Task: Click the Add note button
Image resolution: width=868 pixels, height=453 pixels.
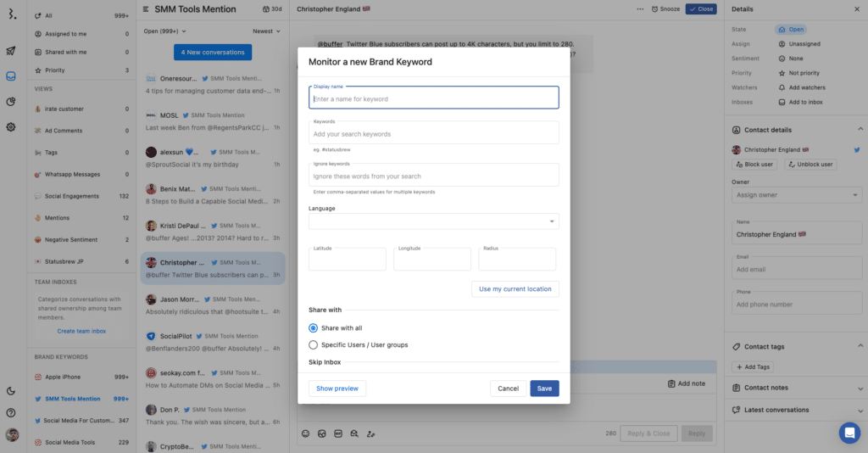Action: point(687,383)
